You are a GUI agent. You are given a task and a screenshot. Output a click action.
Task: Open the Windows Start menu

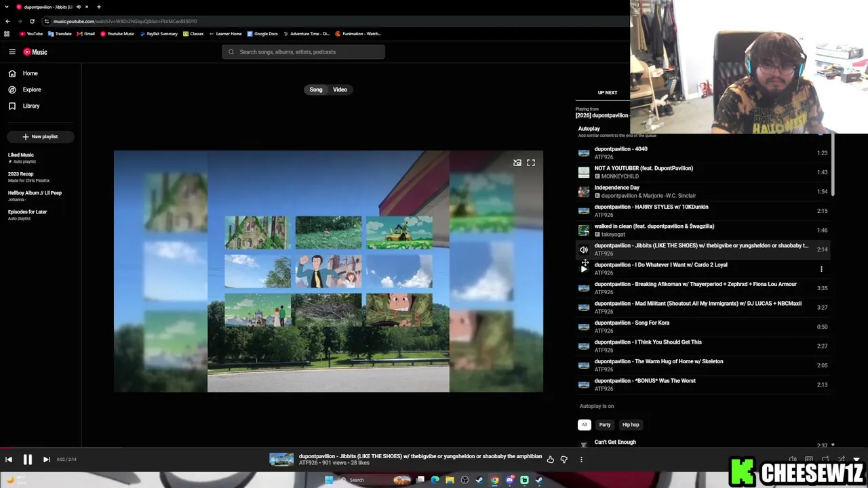tap(329, 480)
